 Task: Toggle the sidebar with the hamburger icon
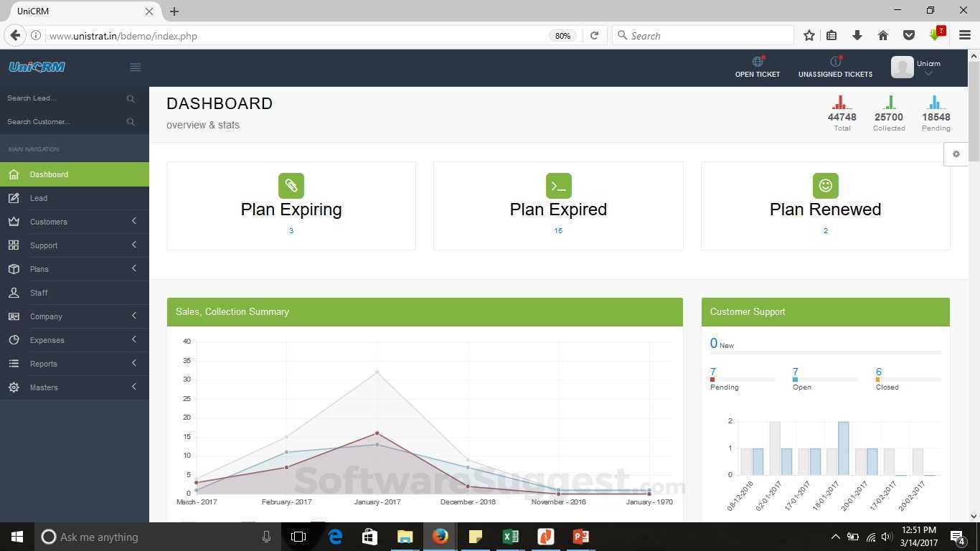[x=135, y=67]
